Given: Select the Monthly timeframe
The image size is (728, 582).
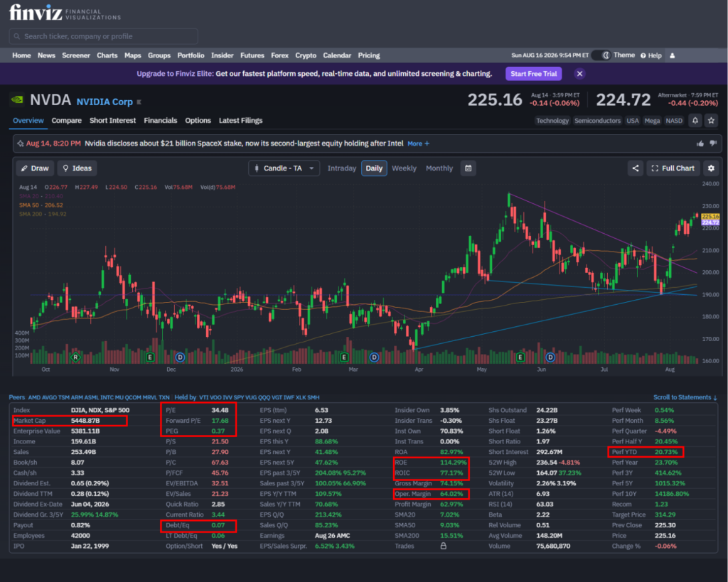Looking at the screenshot, I should pyautogui.click(x=439, y=168).
